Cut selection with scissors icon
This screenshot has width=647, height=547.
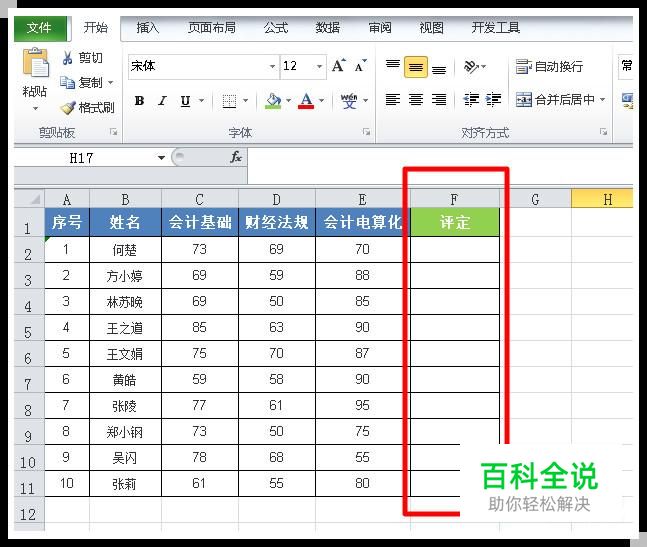[68, 58]
